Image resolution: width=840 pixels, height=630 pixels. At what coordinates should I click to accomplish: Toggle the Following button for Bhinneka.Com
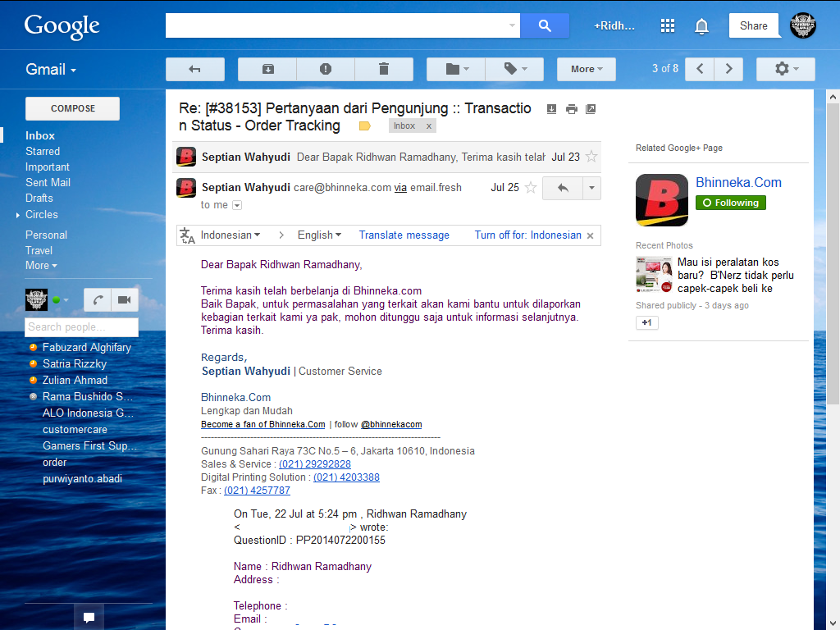731,203
